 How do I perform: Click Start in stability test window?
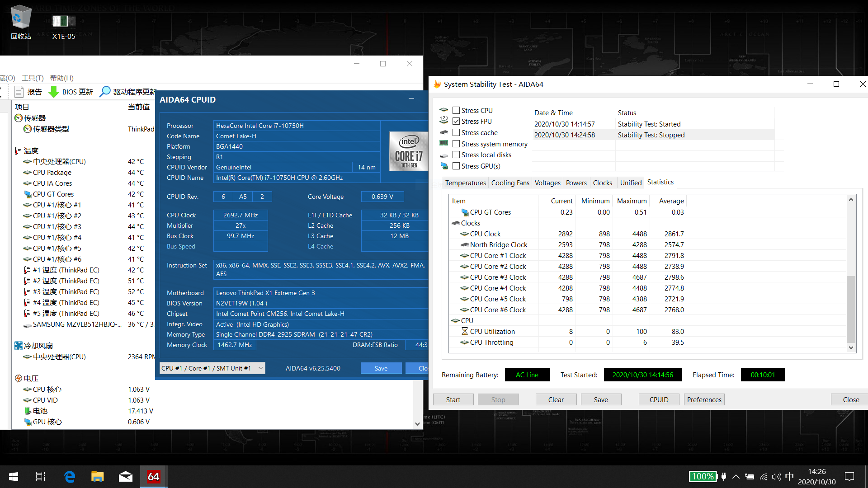[453, 399]
